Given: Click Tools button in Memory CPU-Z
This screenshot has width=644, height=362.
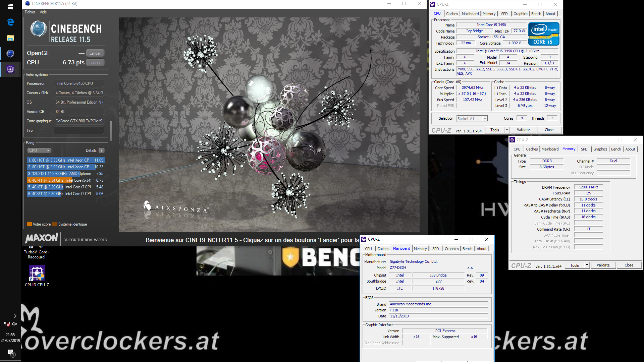Looking at the screenshot, I should 575,265.
